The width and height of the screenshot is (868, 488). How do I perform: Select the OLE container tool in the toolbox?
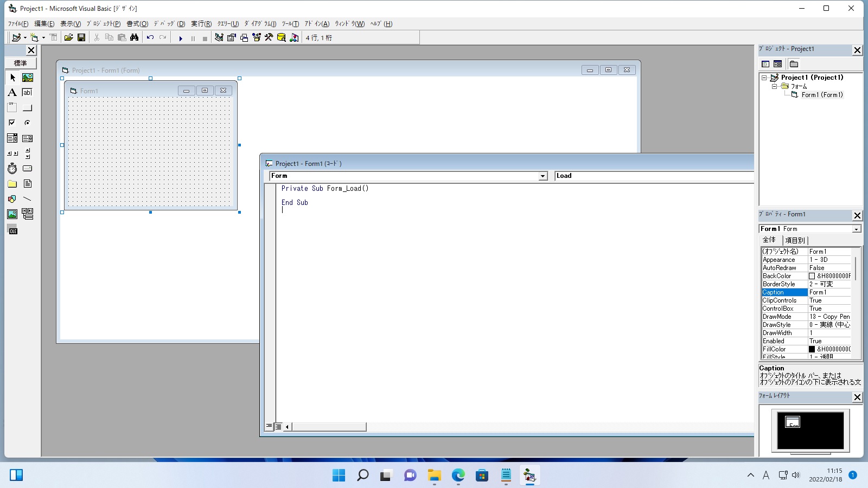(12, 229)
